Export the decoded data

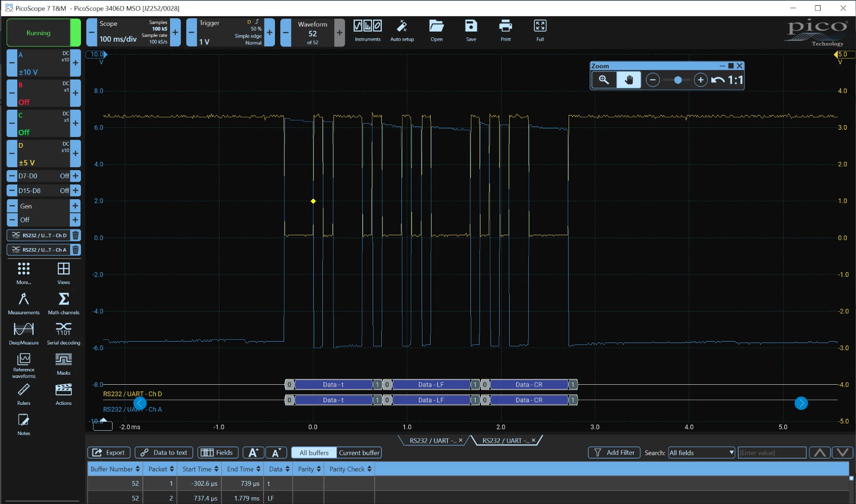[x=109, y=453]
